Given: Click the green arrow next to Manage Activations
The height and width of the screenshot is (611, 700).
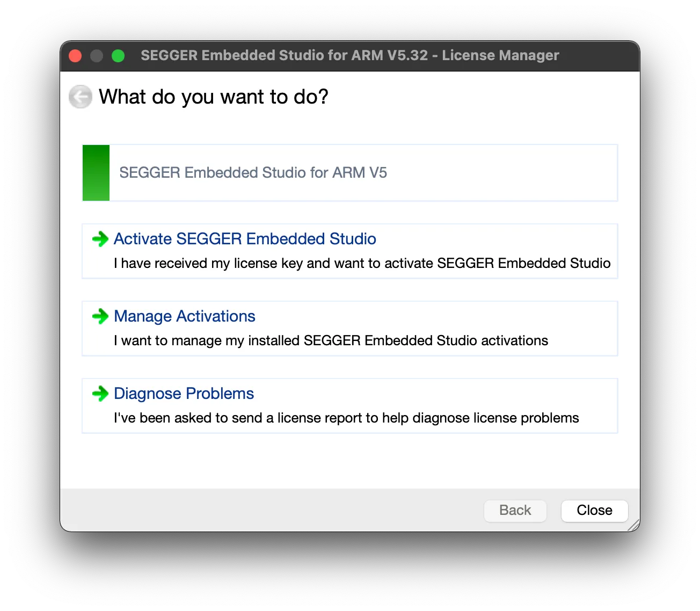Looking at the screenshot, I should coord(100,316).
